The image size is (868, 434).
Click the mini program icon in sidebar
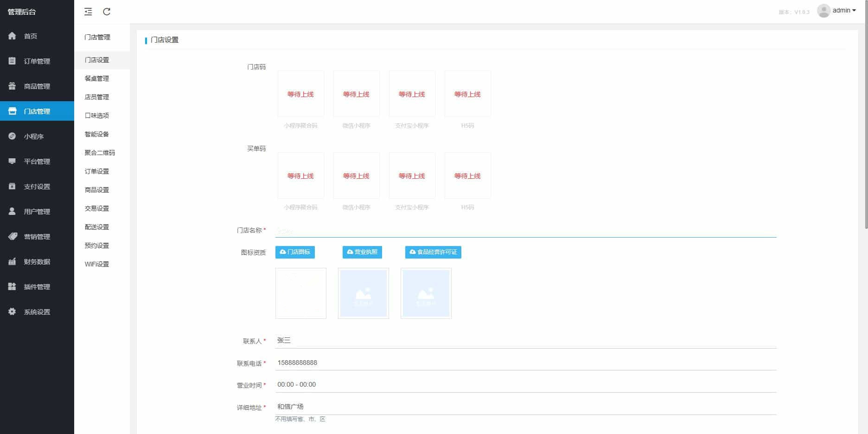tap(12, 136)
